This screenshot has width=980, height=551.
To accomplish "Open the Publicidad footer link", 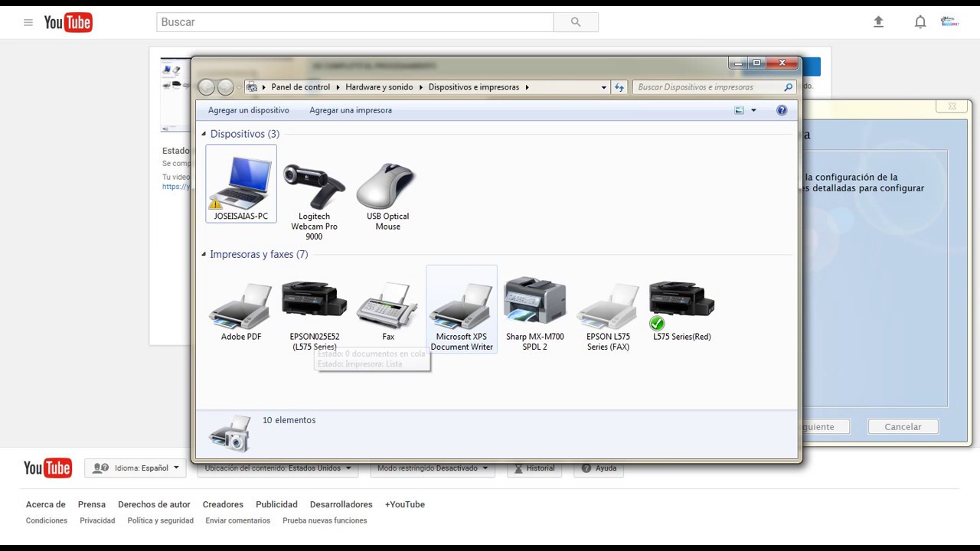I will (x=276, y=504).
